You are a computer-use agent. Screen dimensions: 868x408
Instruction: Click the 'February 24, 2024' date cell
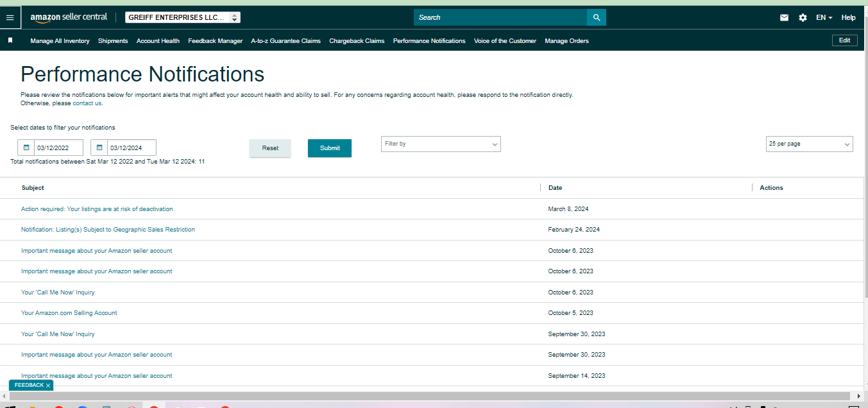pos(574,230)
